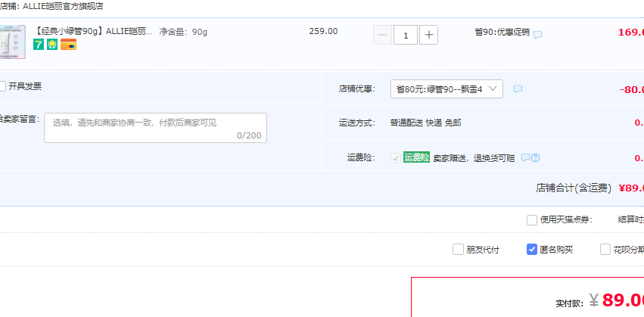The width and height of the screenshot is (644, 317).
Task: Open the question-mark help icon for 运费险
Action: point(535,157)
